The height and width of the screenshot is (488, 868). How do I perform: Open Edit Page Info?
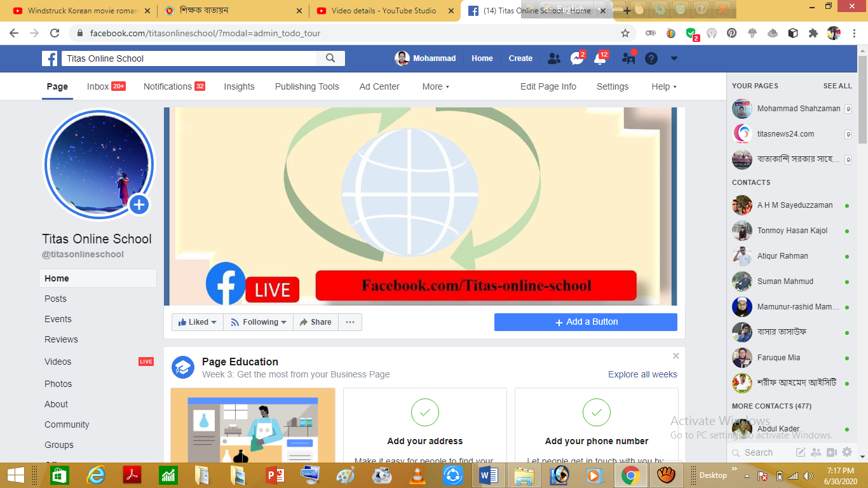tap(548, 86)
